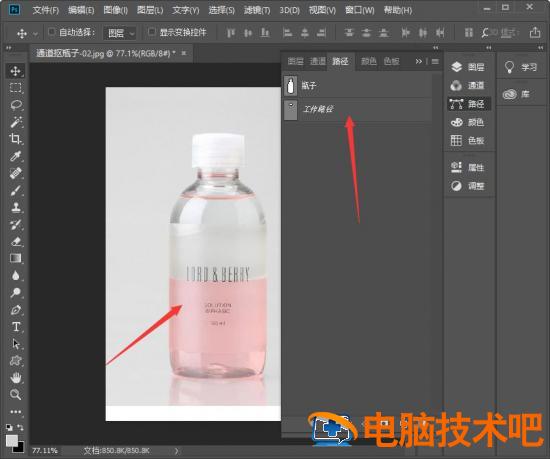Select the Crop tool
The height and width of the screenshot is (459, 550).
(x=16, y=139)
